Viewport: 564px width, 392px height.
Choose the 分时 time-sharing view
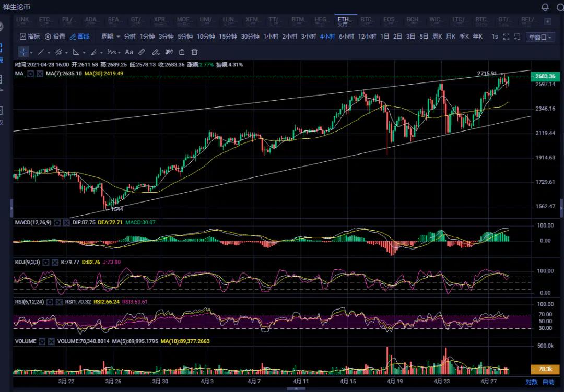pos(130,37)
